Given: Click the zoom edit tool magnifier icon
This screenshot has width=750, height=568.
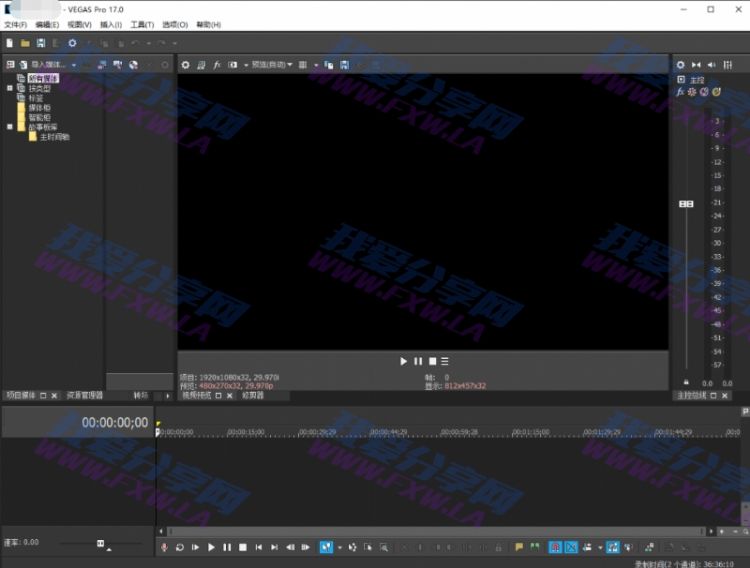Looking at the screenshot, I should (384, 547).
